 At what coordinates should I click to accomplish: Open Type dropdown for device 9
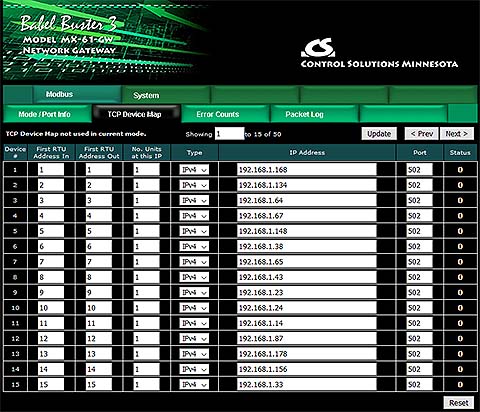(x=194, y=292)
